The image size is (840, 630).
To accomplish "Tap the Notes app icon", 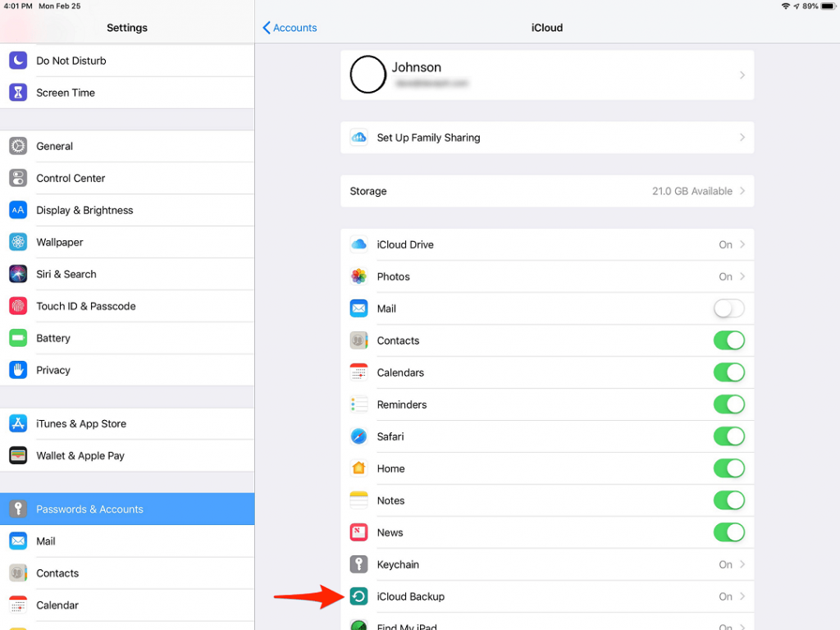I will (359, 500).
